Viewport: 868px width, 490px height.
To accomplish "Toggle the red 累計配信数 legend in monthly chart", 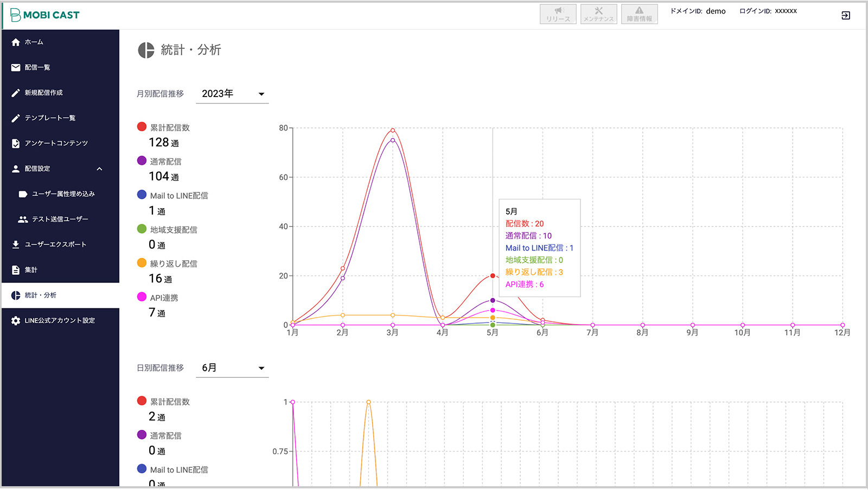I will point(142,127).
